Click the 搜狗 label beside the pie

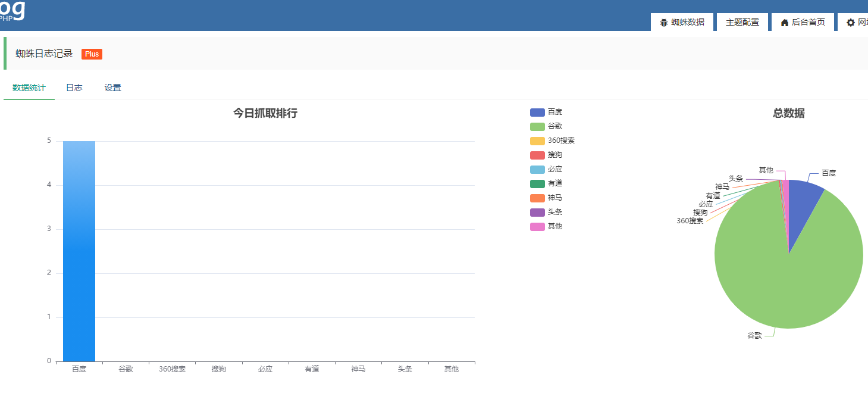(x=700, y=213)
